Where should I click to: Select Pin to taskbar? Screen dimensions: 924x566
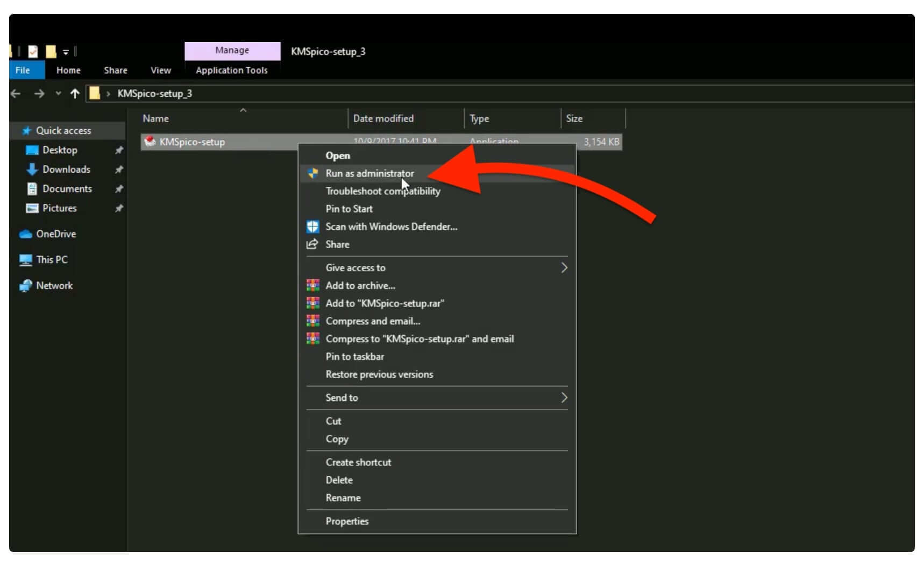point(437,356)
